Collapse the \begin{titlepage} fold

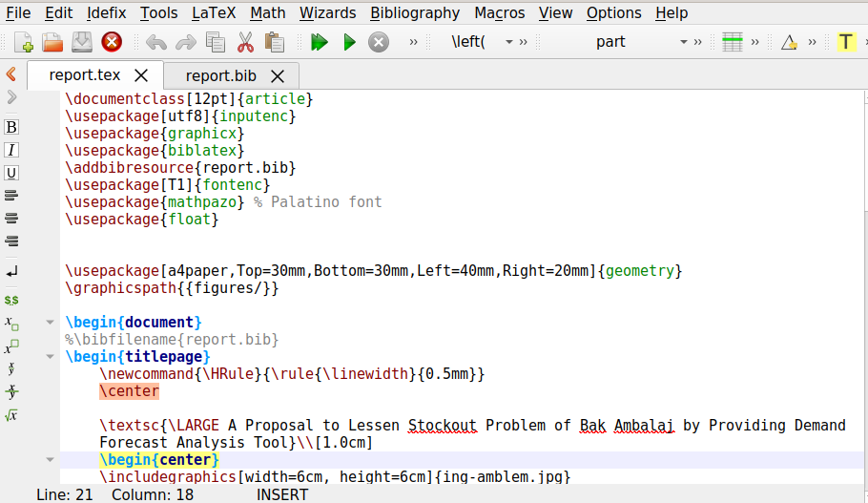[x=50, y=356]
